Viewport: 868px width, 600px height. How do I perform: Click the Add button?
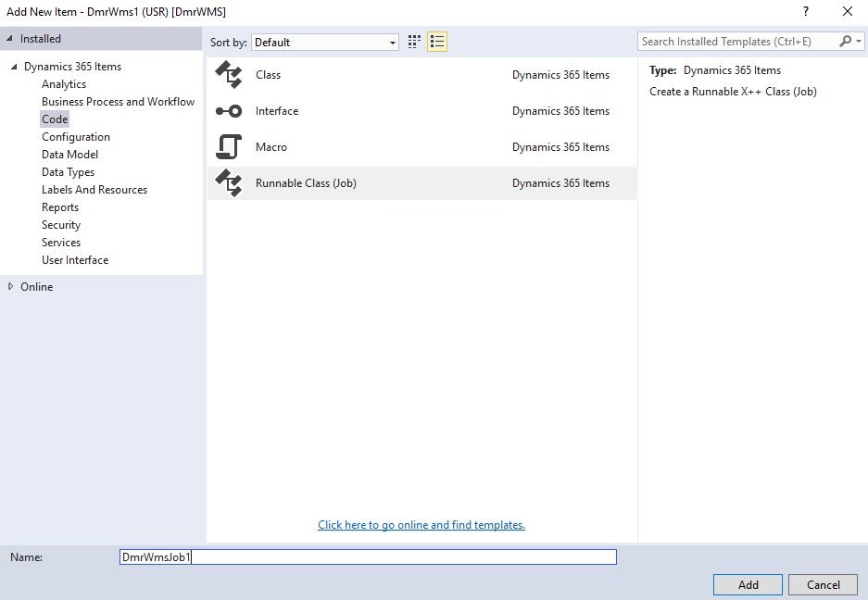pos(748,584)
